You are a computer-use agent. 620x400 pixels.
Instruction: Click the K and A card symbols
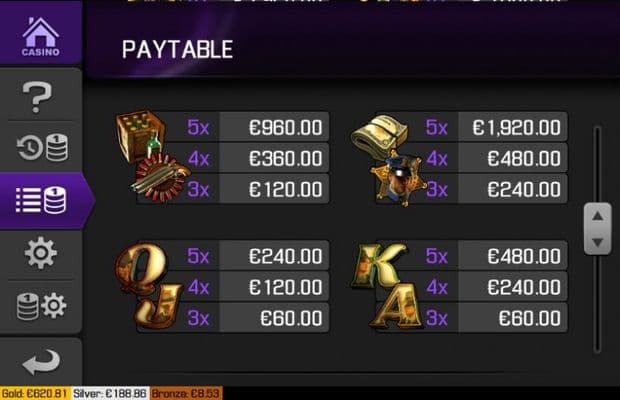386,286
